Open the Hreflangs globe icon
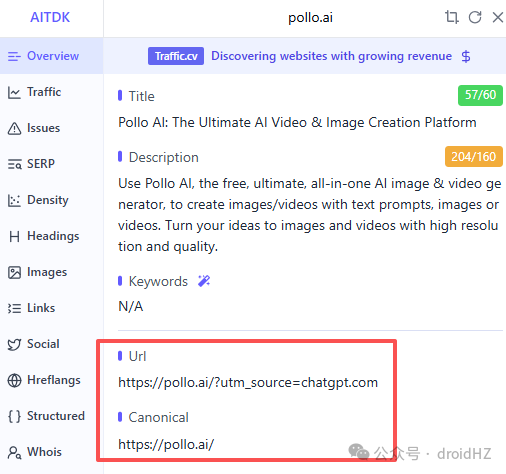 tap(14, 380)
